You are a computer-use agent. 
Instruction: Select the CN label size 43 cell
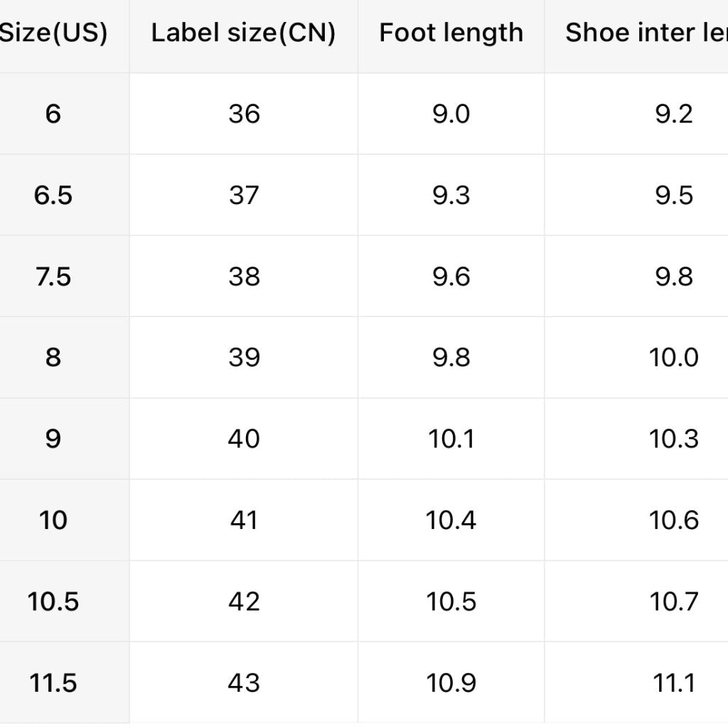[244, 683]
